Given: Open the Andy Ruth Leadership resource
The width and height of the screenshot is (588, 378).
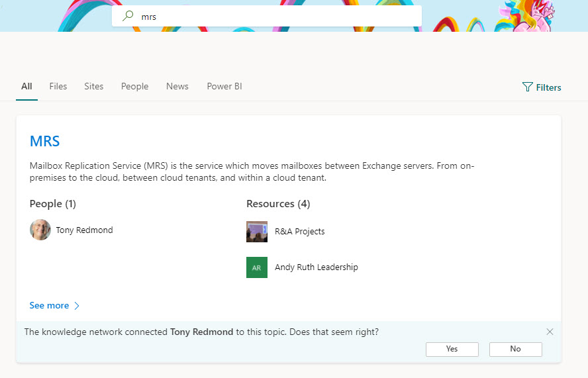Looking at the screenshot, I should [316, 267].
